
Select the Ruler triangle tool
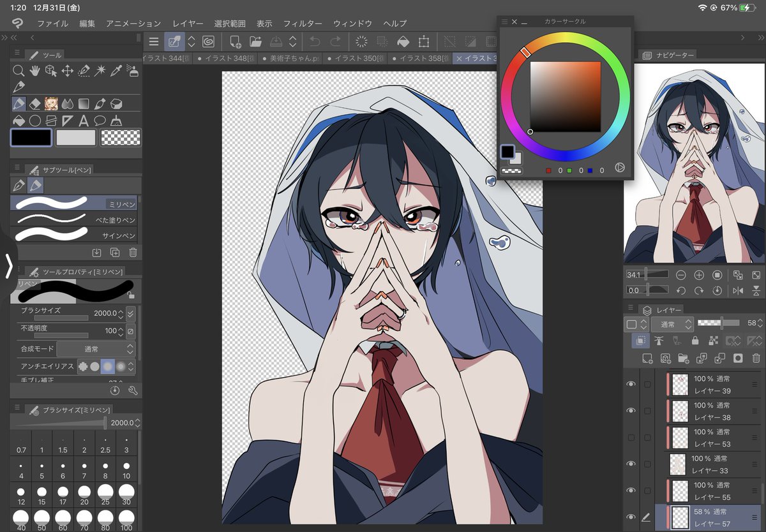coord(68,120)
